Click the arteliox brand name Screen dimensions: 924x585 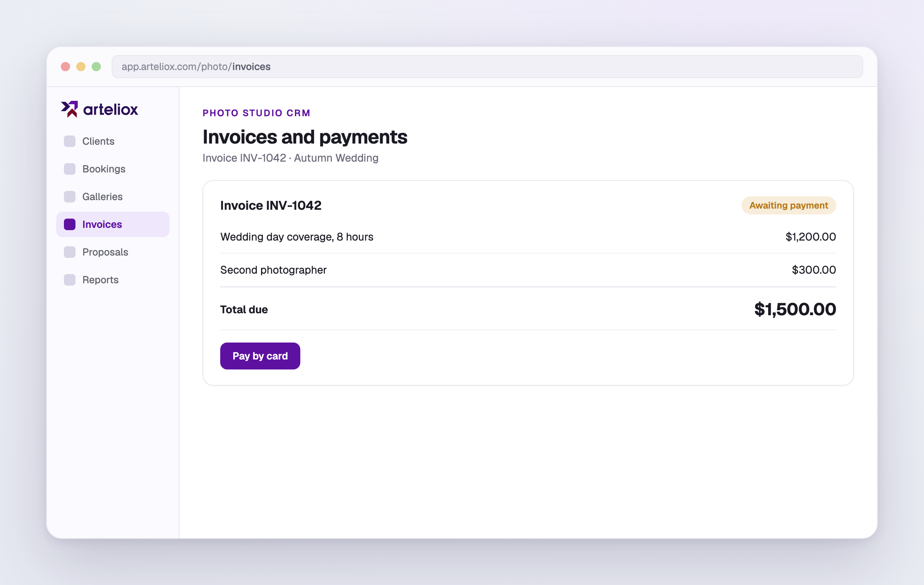[x=110, y=110]
